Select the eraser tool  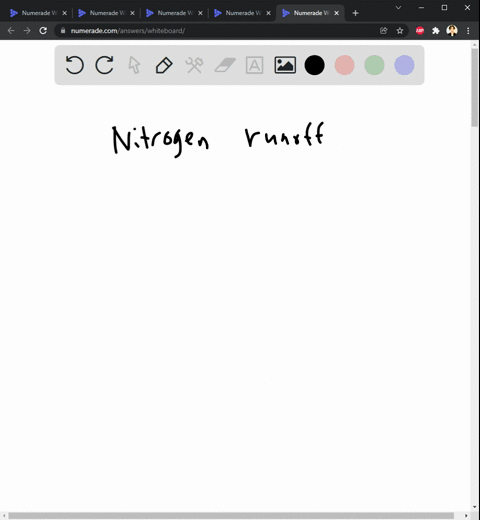click(225, 65)
